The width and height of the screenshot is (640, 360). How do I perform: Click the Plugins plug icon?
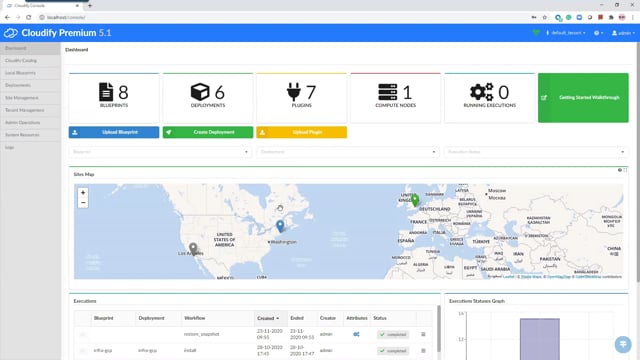point(293,92)
